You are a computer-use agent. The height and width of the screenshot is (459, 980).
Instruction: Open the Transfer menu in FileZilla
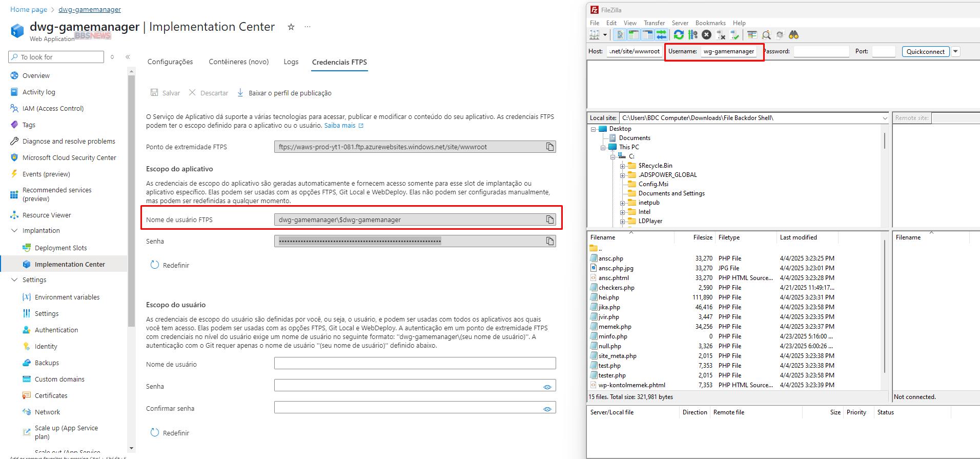[654, 23]
